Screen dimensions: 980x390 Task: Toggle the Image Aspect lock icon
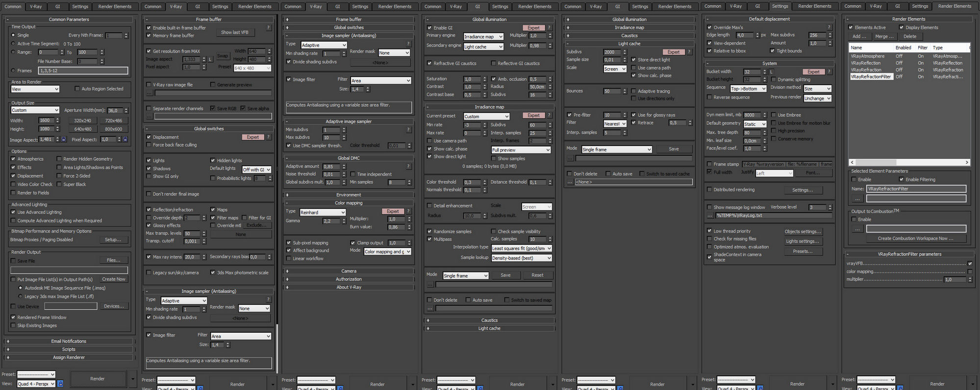coord(64,140)
